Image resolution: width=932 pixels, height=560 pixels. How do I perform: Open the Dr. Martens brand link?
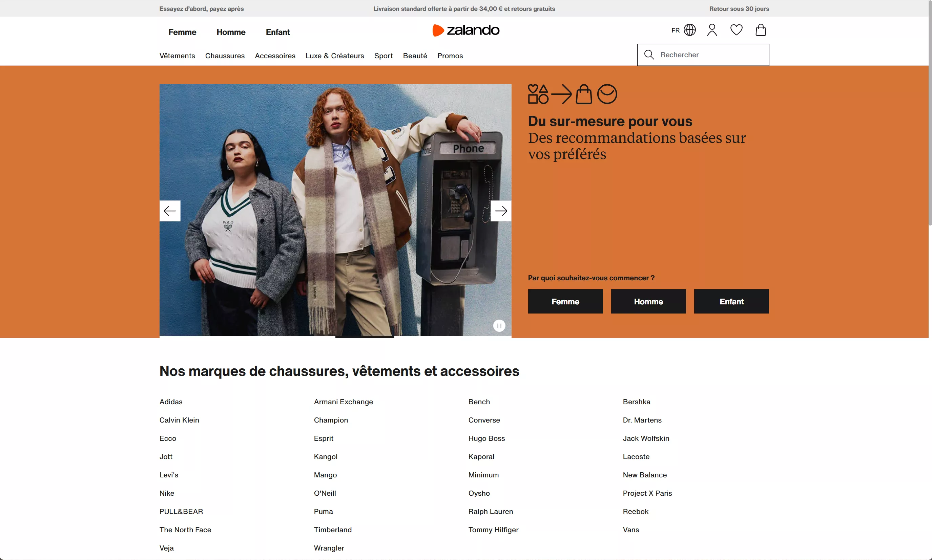[x=642, y=420]
